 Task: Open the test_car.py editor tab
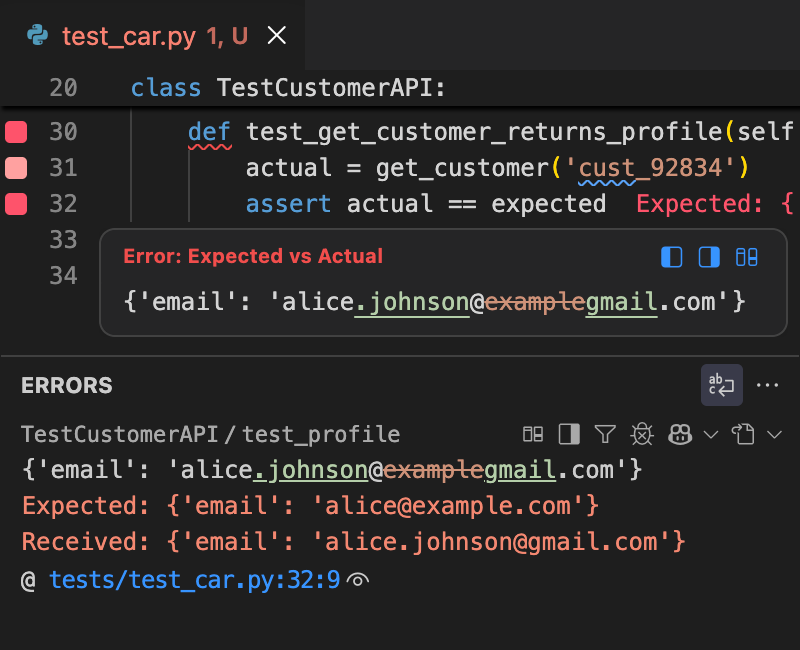coord(154,36)
